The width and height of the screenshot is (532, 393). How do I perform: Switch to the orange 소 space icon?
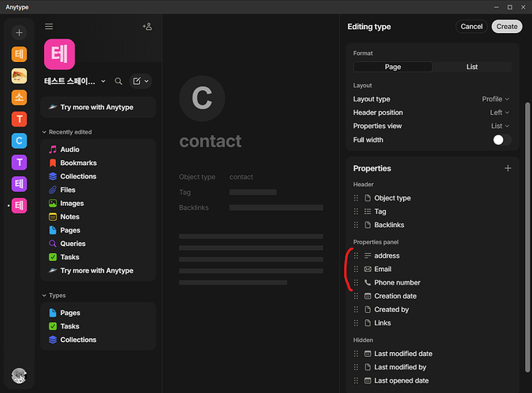pyautogui.click(x=19, y=97)
